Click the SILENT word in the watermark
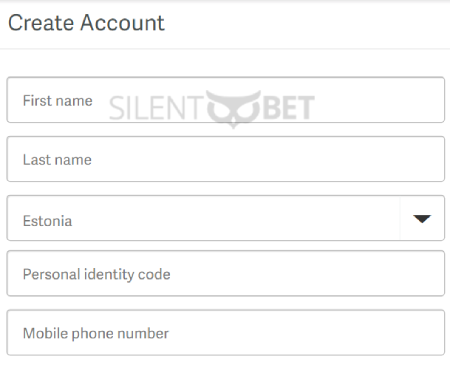Image resolution: width=450 pixels, height=376 pixels. point(156,108)
